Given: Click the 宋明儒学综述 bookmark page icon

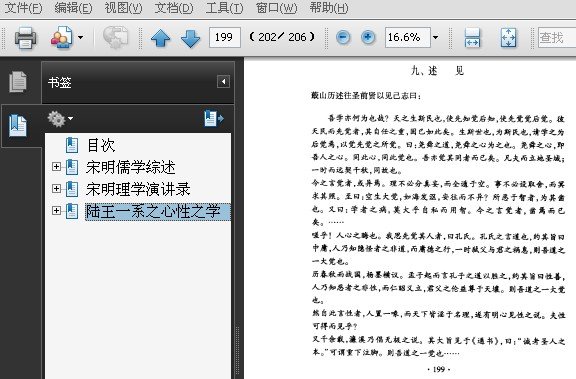Looking at the screenshot, I should point(72,167).
